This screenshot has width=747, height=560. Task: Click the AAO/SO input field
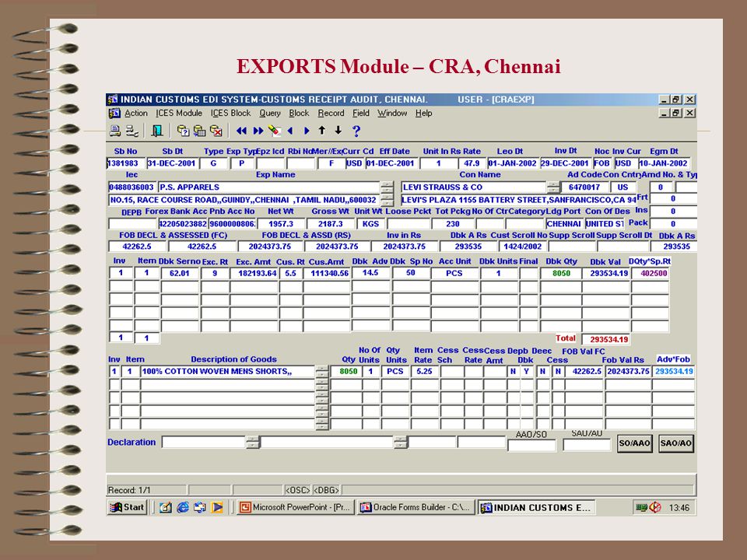click(x=531, y=445)
